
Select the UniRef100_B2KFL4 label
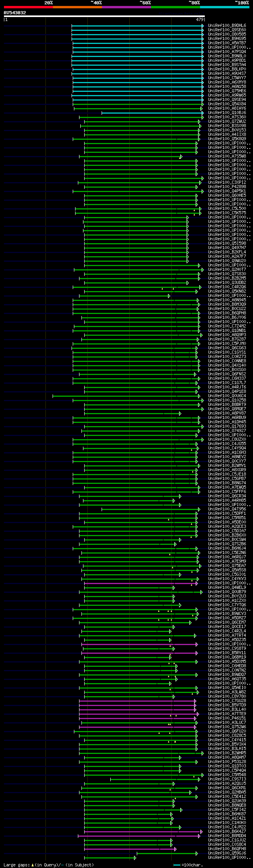227,252
